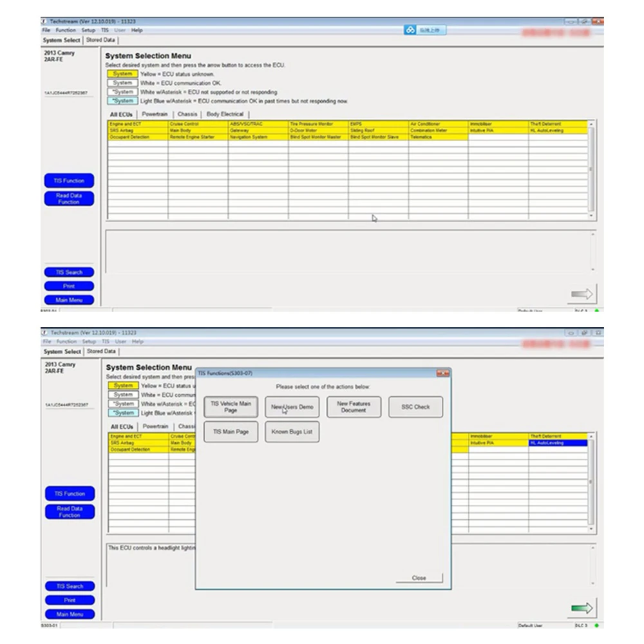Click Close button in TIS Functions dialog
This screenshot has height=644, width=644.
click(419, 578)
